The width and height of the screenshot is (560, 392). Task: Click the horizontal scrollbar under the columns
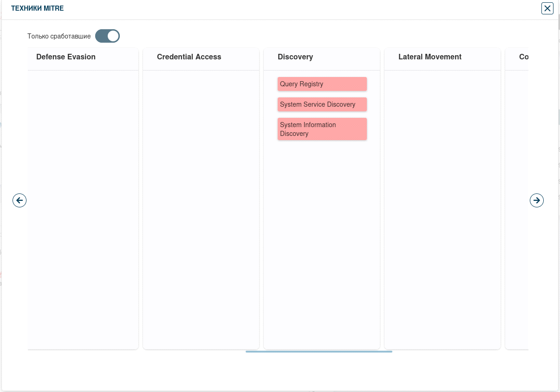(x=319, y=352)
